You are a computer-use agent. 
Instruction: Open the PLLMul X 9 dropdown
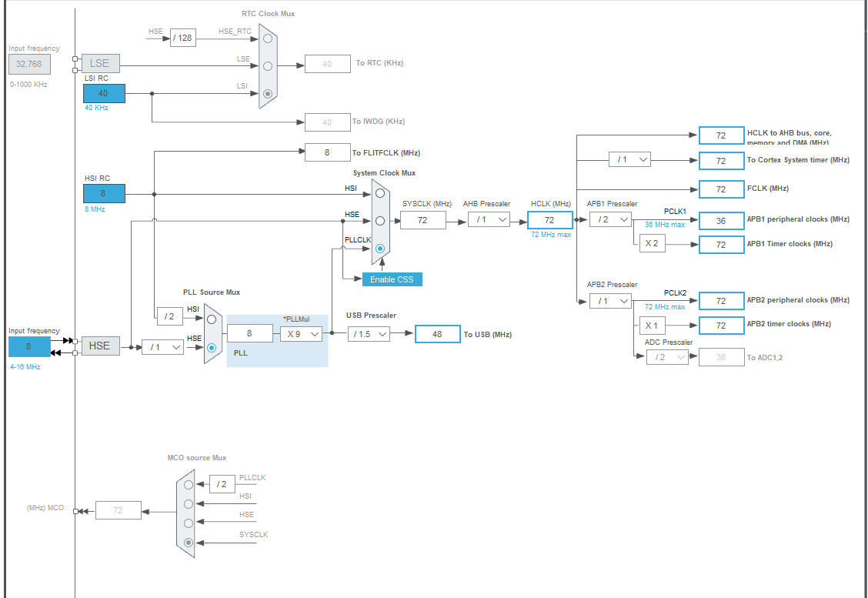(301, 334)
